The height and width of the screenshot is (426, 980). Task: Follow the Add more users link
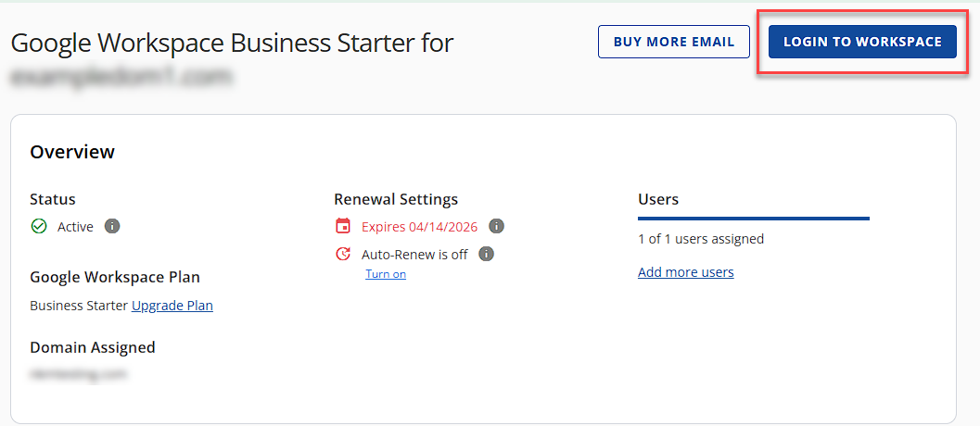coord(685,272)
